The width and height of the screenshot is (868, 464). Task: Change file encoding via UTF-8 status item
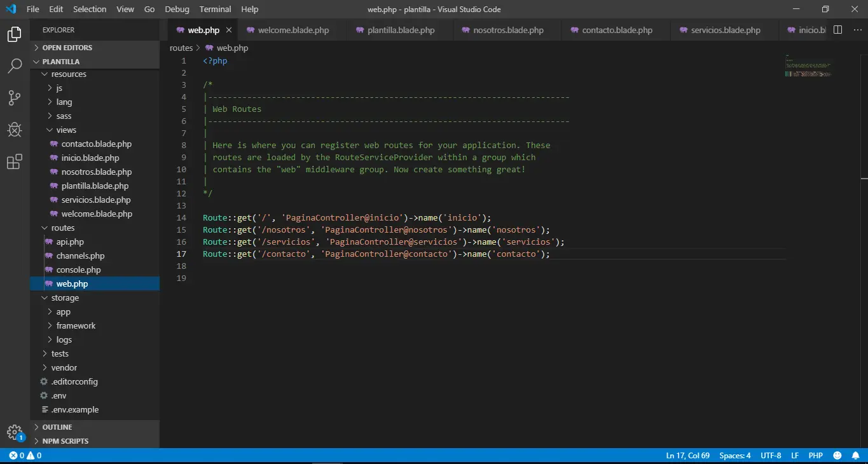pos(771,455)
